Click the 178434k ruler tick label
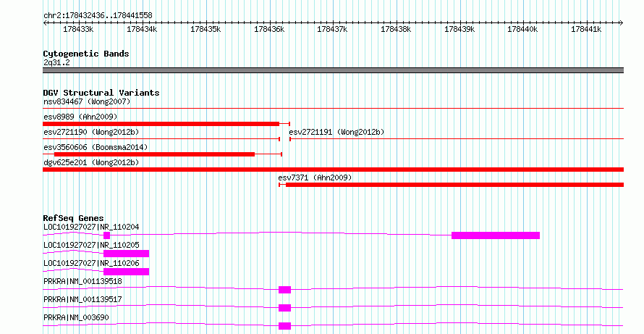The height and width of the screenshot is (334, 644). coord(142,29)
